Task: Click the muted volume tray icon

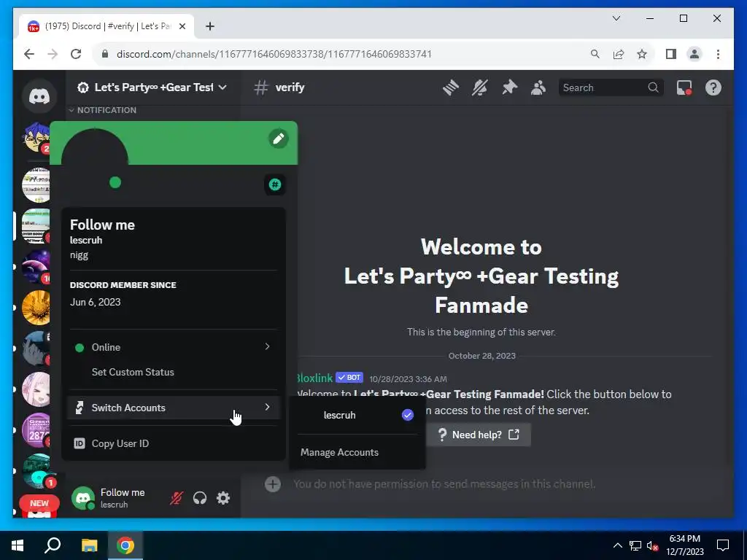Action: [652, 545]
